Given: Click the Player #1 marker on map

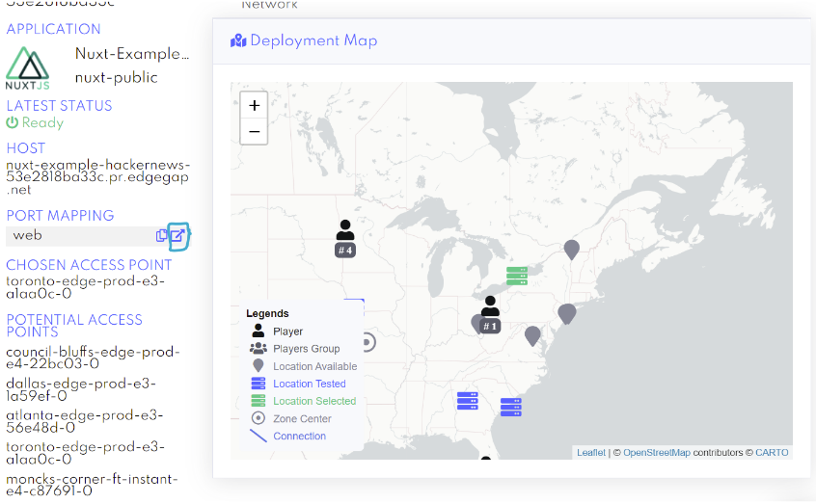Looking at the screenshot, I should pyautogui.click(x=490, y=313).
